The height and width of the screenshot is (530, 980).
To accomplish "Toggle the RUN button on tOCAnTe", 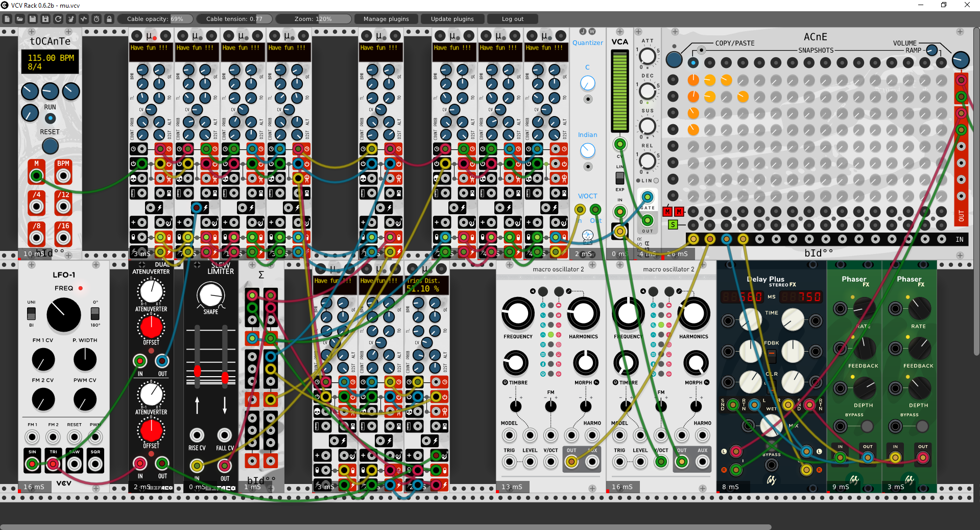I will pyautogui.click(x=50, y=118).
